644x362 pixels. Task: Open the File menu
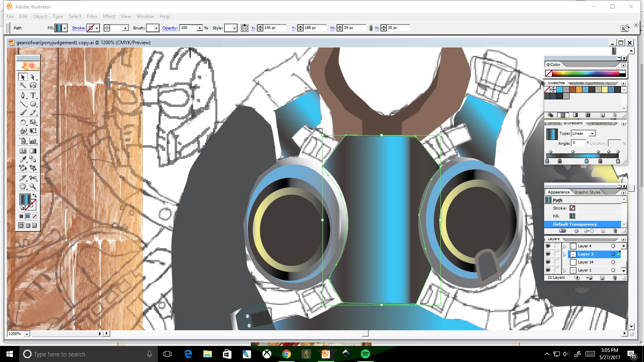pyautogui.click(x=10, y=16)
